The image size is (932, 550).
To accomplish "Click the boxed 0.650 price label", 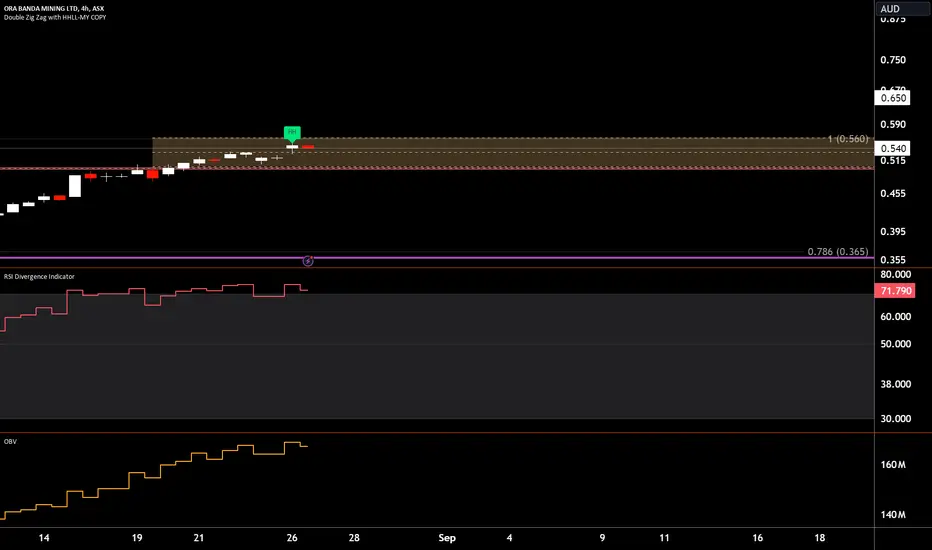I will click(x=892, y=98).
